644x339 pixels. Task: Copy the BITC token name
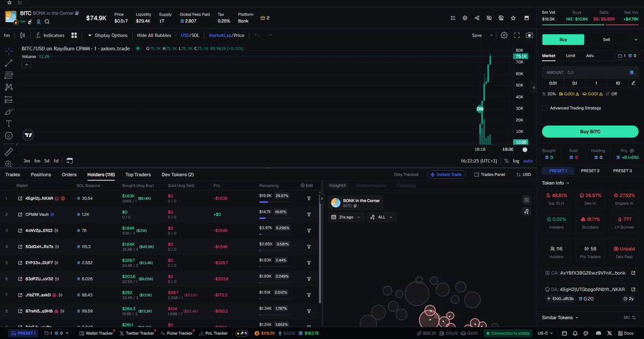coord(77,12)
